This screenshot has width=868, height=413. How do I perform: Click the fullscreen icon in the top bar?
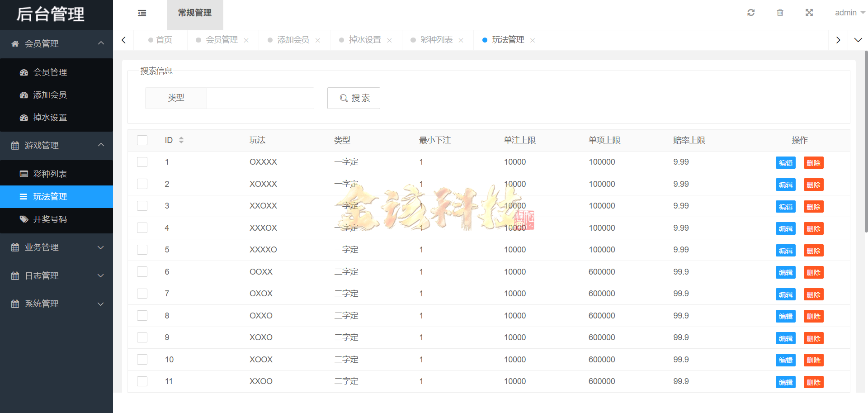809,12
